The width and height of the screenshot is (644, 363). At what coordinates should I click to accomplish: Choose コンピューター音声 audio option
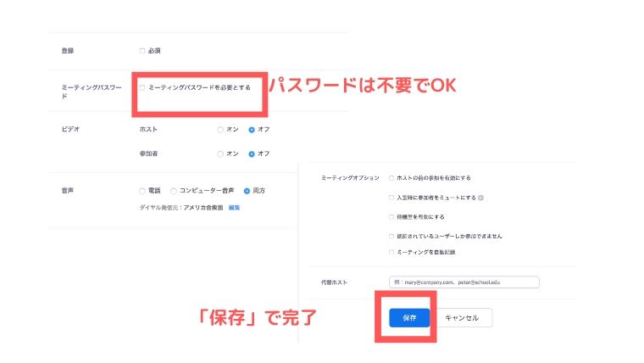pos(174,191)
